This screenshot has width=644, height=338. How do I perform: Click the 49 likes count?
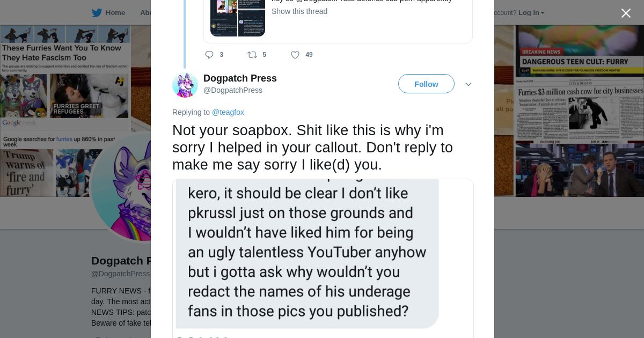pyautogui.click(x=309, y=55)
